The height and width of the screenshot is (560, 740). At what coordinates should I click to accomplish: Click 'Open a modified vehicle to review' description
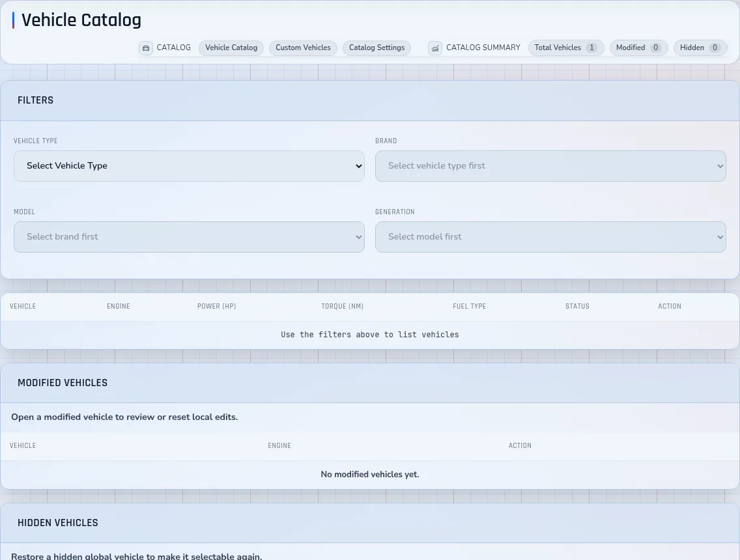(x=124, y=417)
